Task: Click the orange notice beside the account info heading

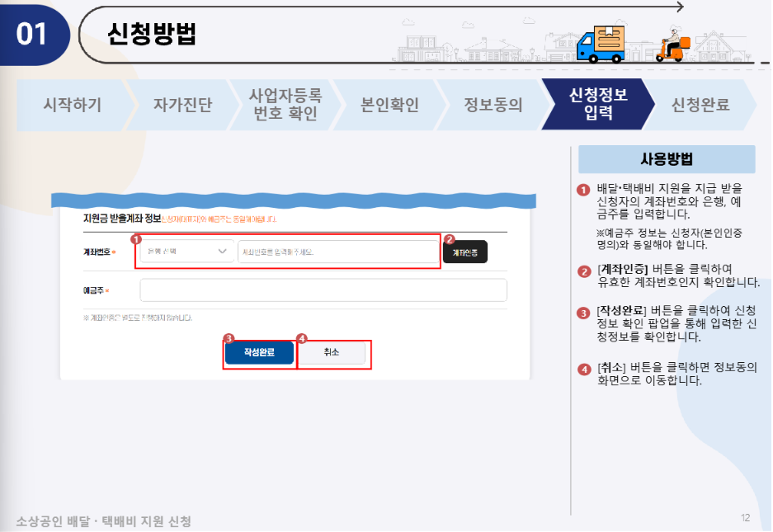Action: [x=219, y=219]
